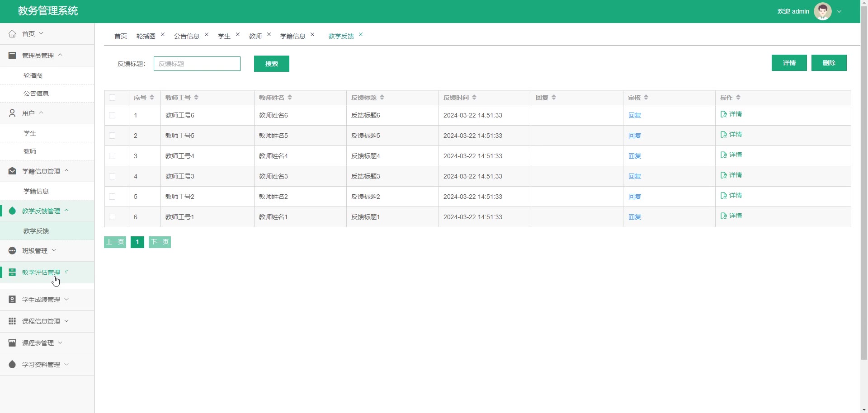Click 回复 link for 反馈标题3 row
The image size is (868, 413).
point(635,176)
